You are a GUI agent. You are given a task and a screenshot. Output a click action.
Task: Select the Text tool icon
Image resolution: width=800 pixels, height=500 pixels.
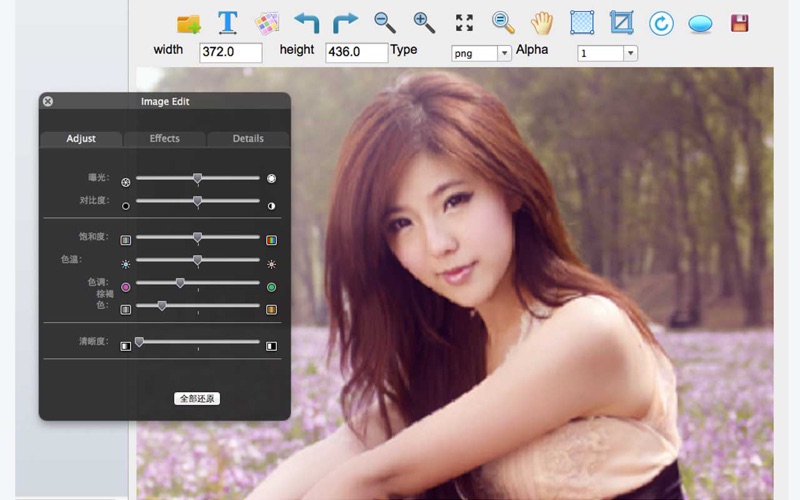(x=228, y=22)
